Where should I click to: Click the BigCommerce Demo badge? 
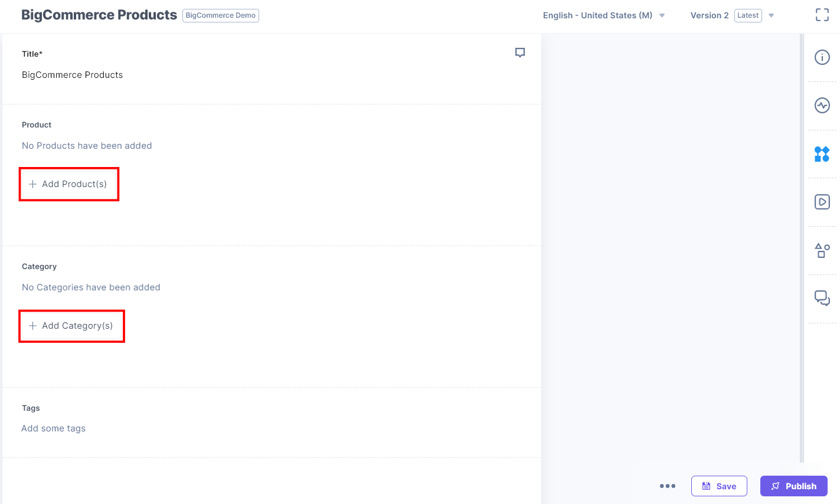click(221, 15)
